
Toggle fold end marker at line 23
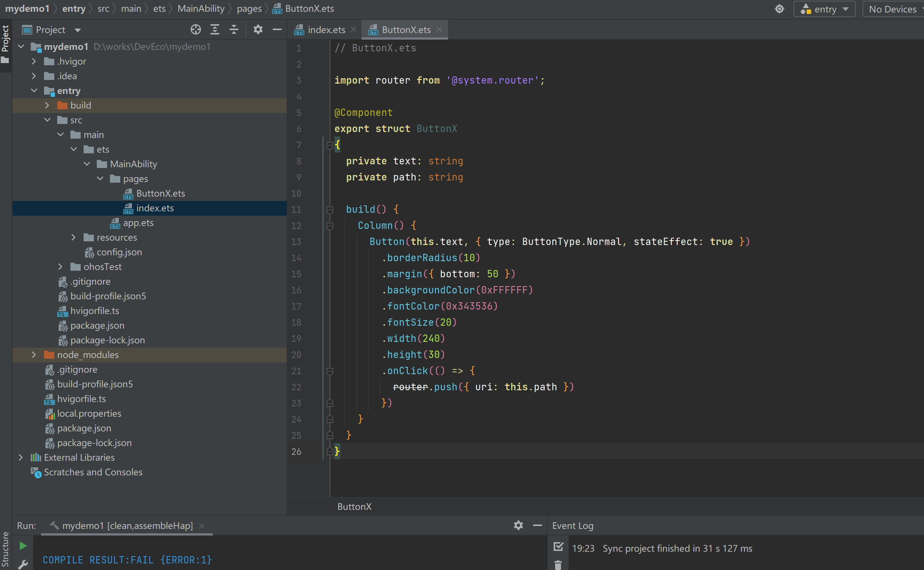pos(330,403)
